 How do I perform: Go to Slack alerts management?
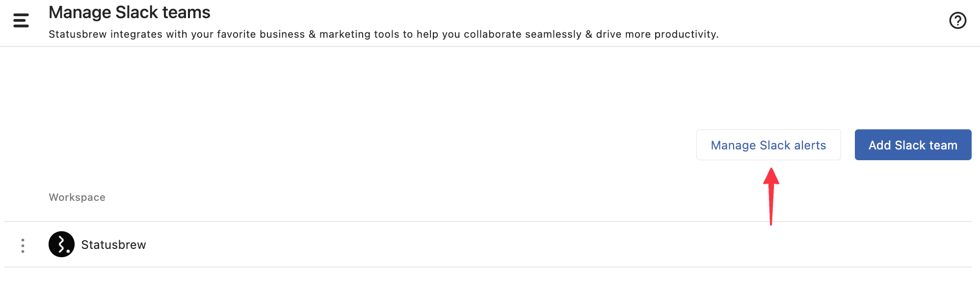(768, 145)
